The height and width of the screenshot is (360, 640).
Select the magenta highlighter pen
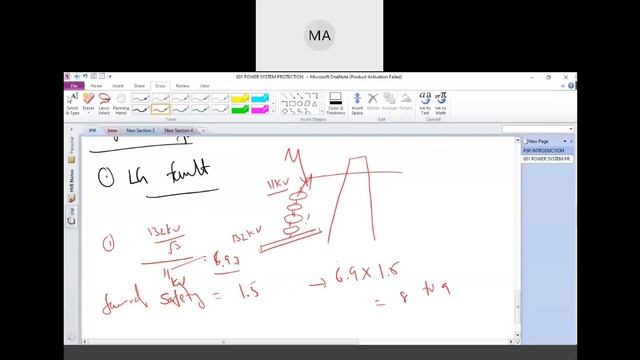pyautogui.click(x=260, y=109)
